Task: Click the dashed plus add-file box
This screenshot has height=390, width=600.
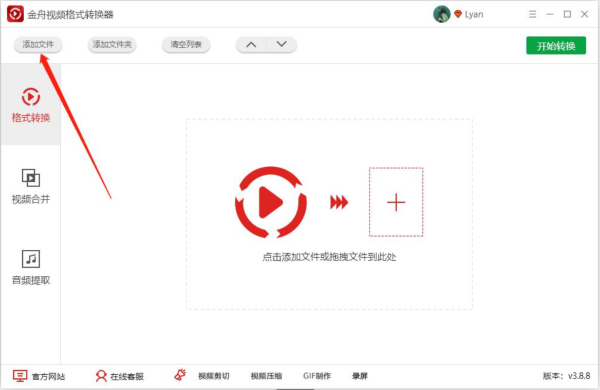Action: click(x=396, y=202)
